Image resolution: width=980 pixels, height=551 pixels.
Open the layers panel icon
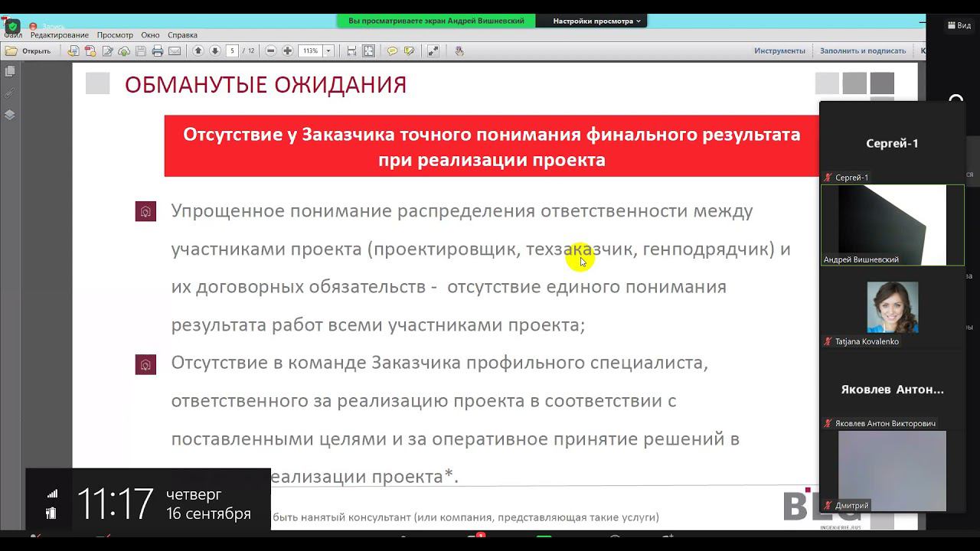click(10, 116)
